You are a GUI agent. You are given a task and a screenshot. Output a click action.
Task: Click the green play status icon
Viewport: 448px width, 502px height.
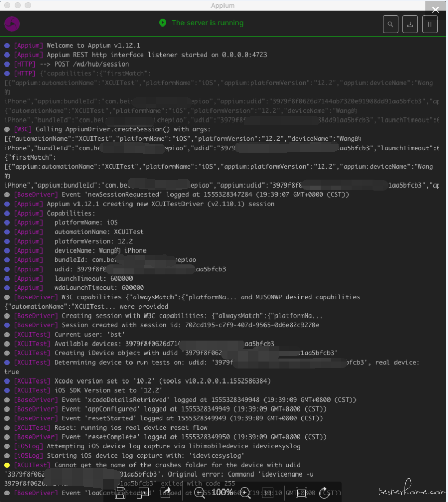click(x=163, y=23)
